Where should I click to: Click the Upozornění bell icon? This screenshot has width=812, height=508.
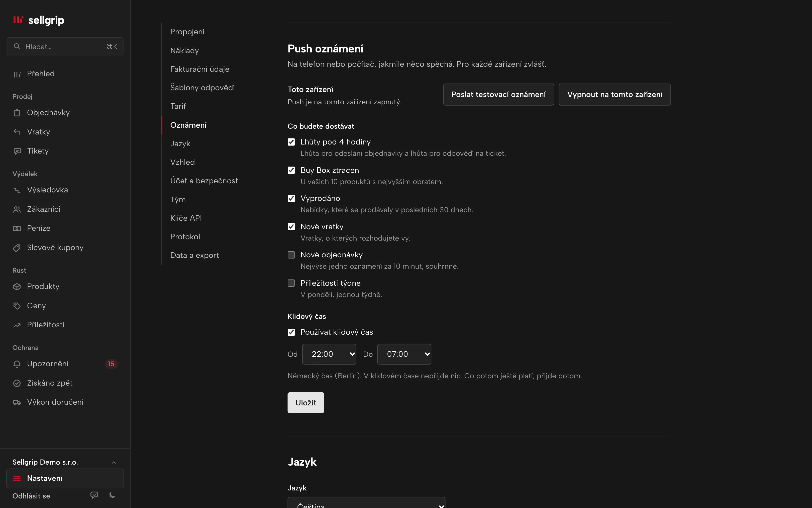(x=17, y=364)
